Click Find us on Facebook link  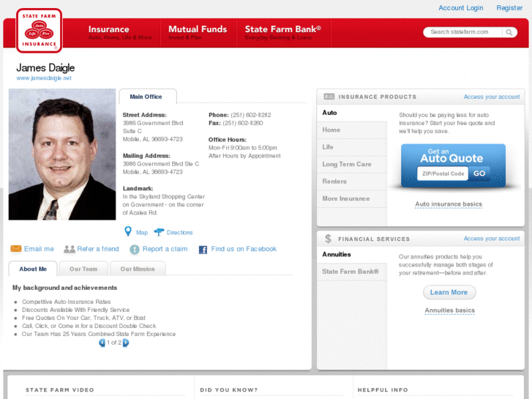click(x=244, y=249)
